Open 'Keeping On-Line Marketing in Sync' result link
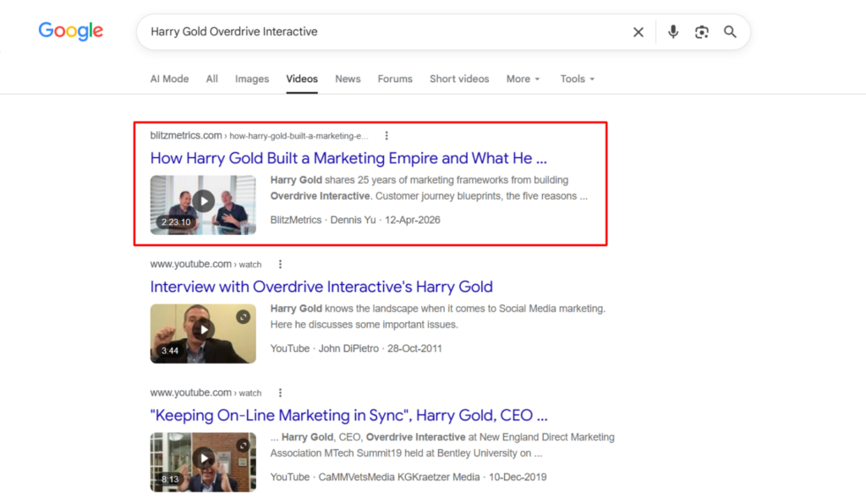Image resolution: width=866 pixels, height=504 pixels. (349, 416)
